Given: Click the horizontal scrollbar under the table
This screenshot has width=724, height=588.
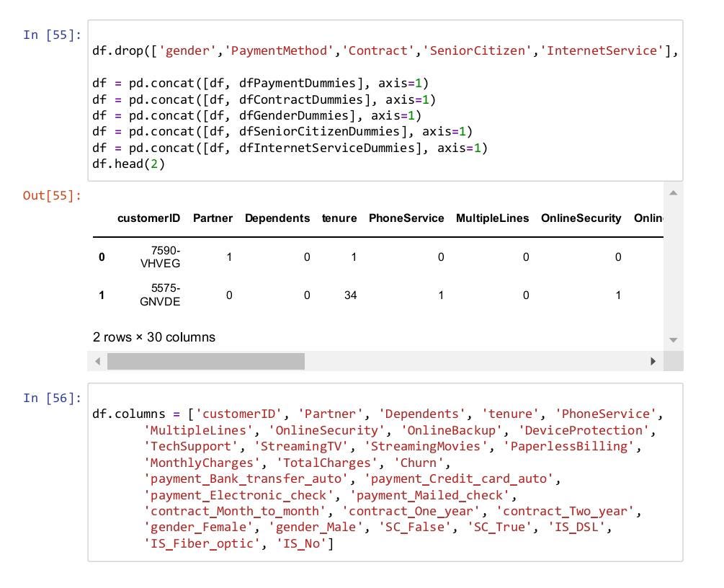Looking at the screenshot, I should click(205, 360).
